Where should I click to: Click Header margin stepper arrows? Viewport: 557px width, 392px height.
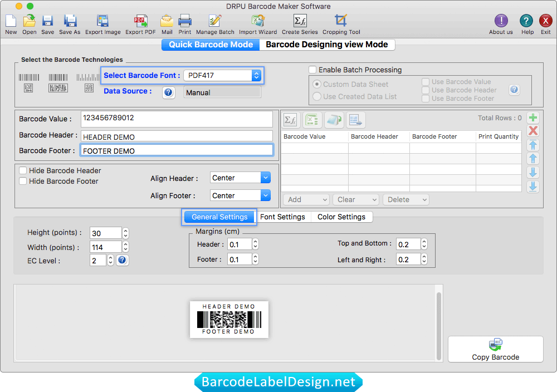(x=255, y=244)
